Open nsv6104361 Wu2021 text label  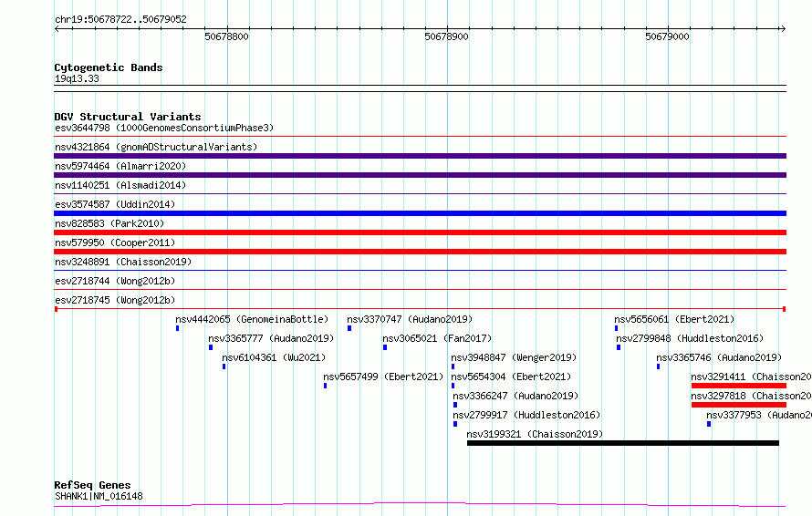point(274,357)
